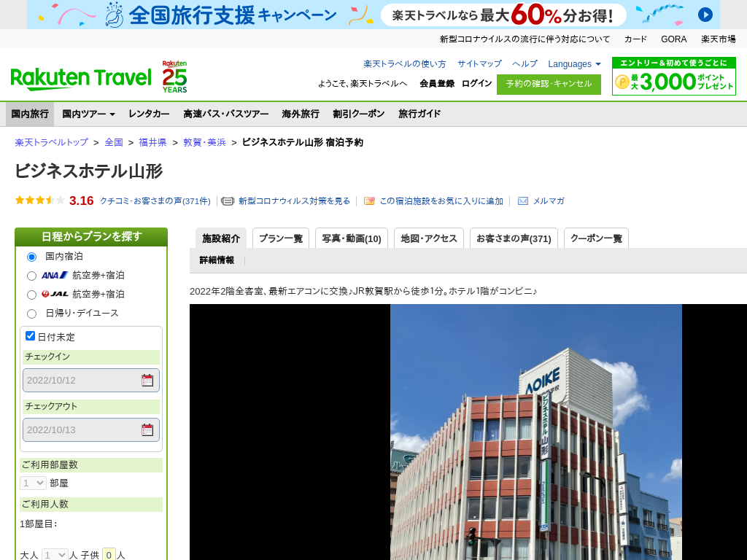This screenshot has height=560, width=747.
Task: Switch to the 地図・アクセス tab
Action: point(429,238)
